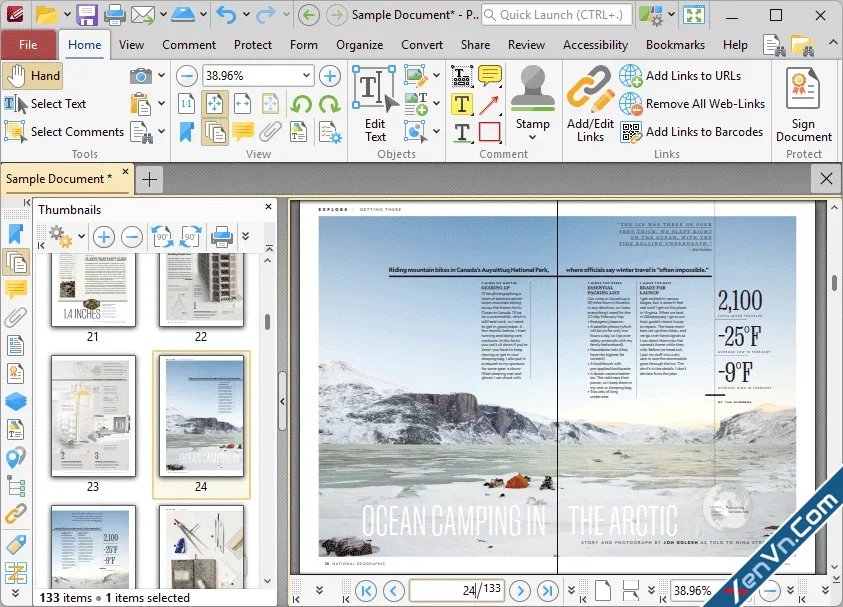Zoom out using the ribbon minus button
Viewport: 843px width, 607px height.
tap(187, 76)
